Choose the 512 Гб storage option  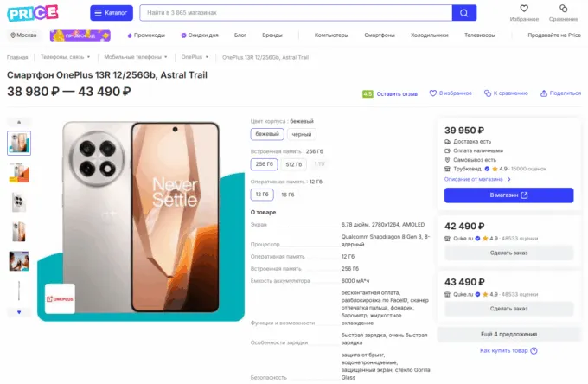(293, 163)
